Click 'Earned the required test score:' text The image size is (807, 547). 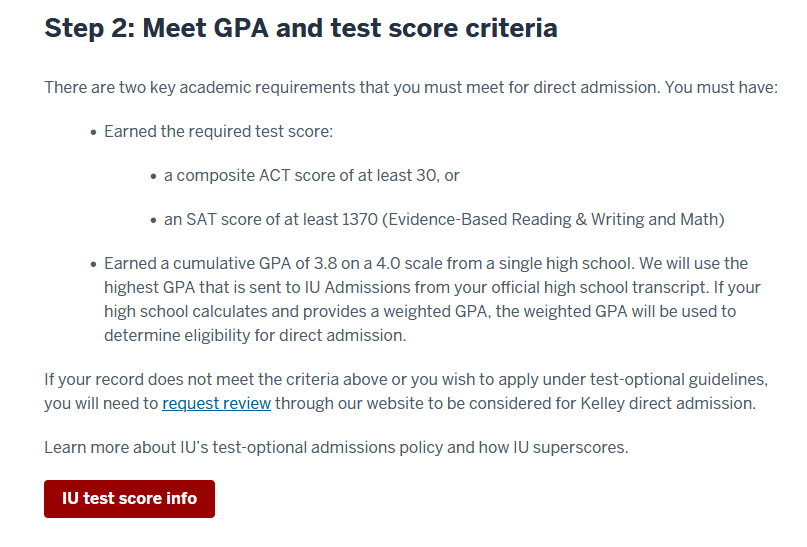click(x=218, y=132)
